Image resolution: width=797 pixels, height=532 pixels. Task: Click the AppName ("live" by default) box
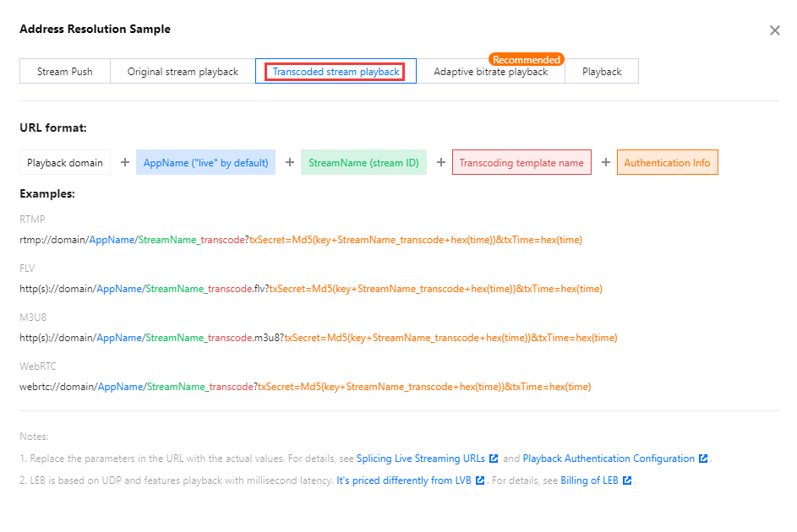(205, 163)
